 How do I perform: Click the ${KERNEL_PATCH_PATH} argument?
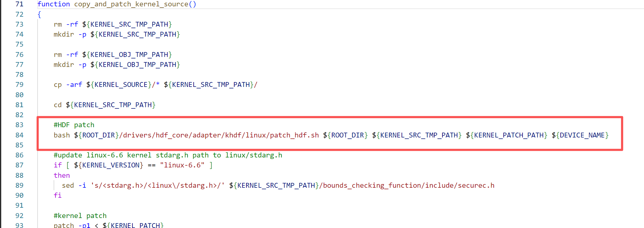(506, 135)
